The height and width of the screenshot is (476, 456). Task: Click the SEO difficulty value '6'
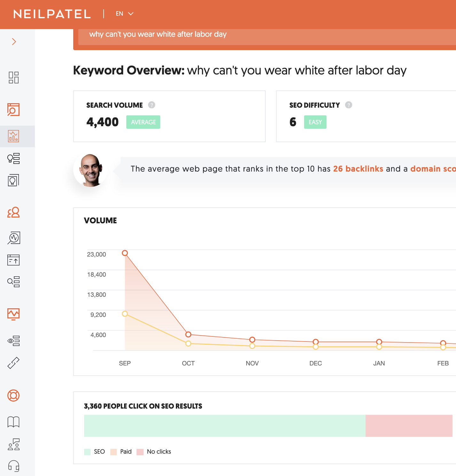pyautogui.click(x=293, y=122)
